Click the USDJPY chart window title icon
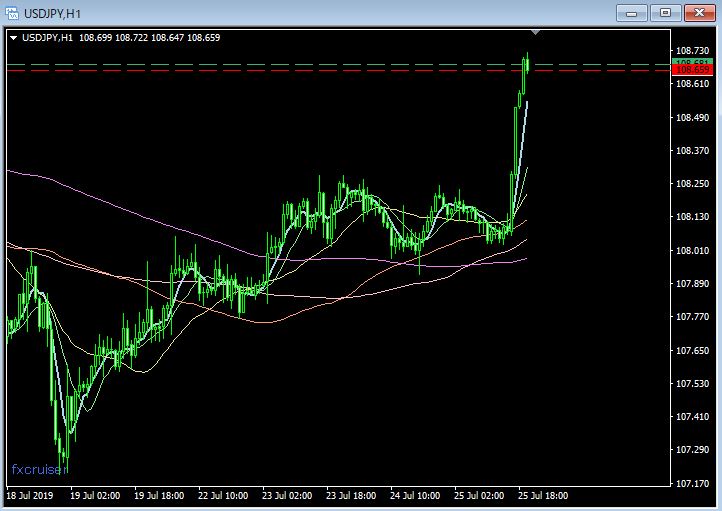The height and width of the screenshot is (511, 722). click(x=12, y=13)
